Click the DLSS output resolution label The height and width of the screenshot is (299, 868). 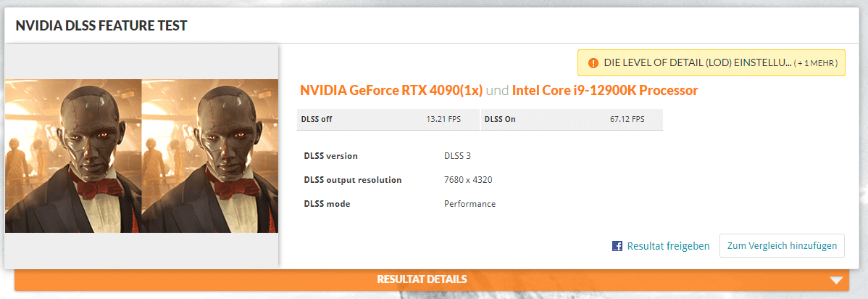point(353,180)
